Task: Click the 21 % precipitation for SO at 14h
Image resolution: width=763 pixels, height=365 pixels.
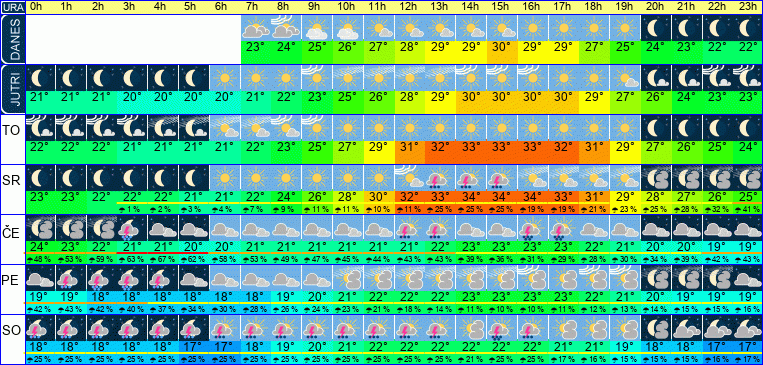Action: (471, 359)
